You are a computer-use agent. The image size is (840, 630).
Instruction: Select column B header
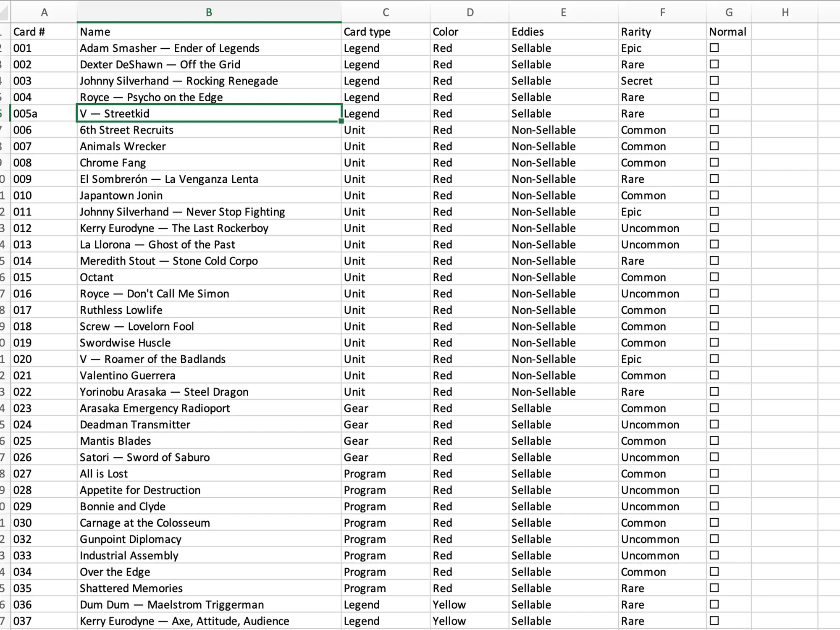(209, 12)
